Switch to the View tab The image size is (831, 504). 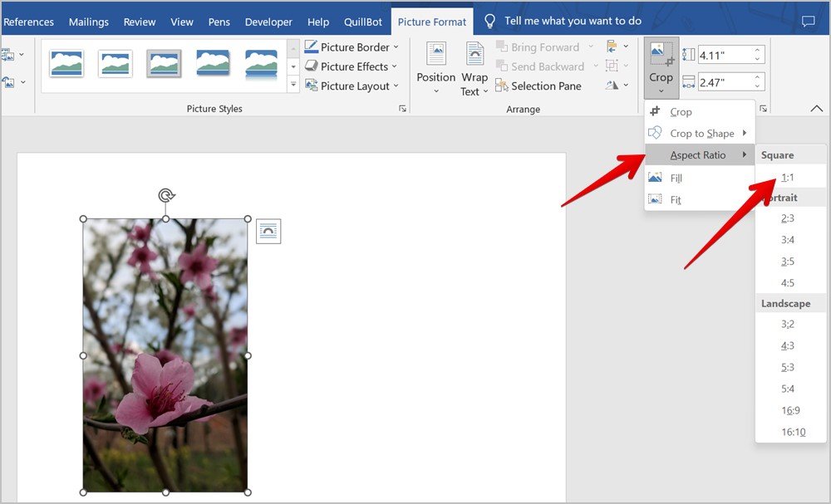coord(182,22)
